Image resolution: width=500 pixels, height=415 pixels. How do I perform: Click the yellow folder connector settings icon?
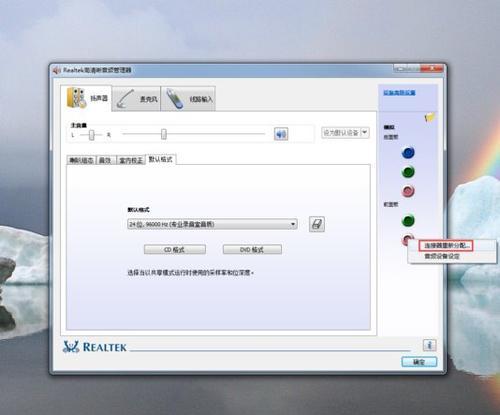430,117
